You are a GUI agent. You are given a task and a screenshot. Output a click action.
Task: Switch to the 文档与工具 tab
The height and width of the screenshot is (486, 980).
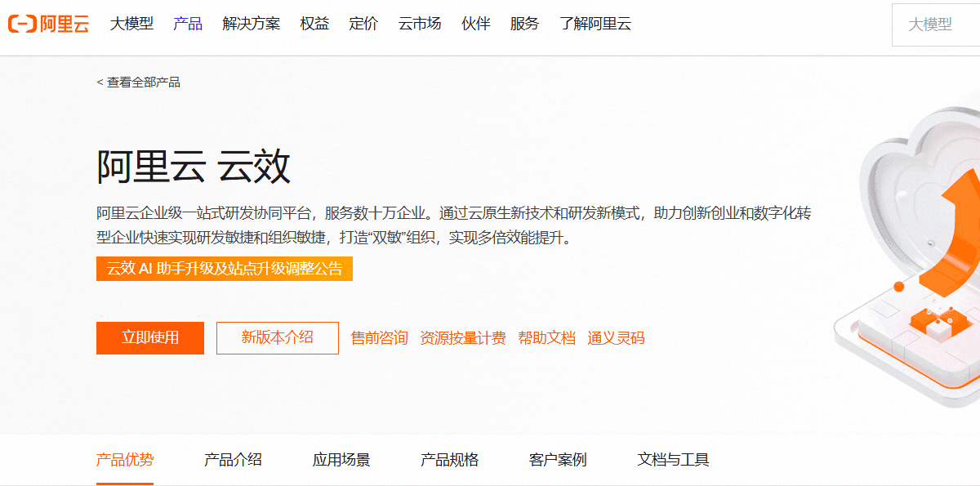click(674, 460)
